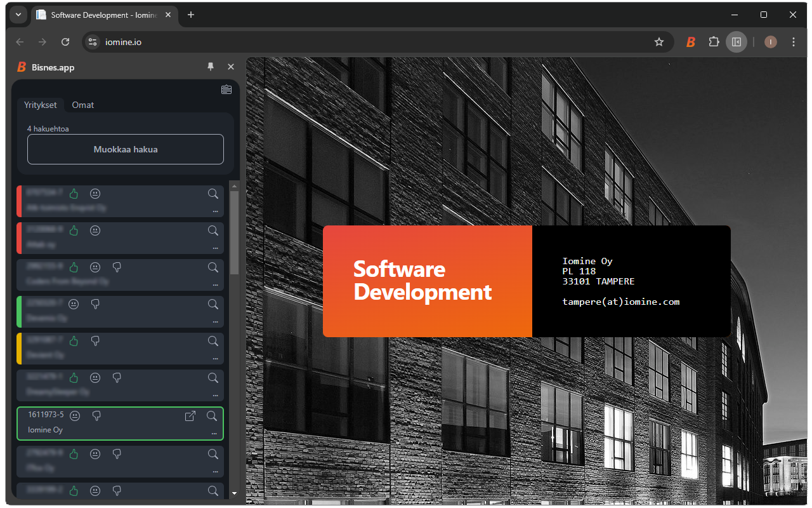
Task: Toggle thumbs up on the first company row
Action: 74,194
